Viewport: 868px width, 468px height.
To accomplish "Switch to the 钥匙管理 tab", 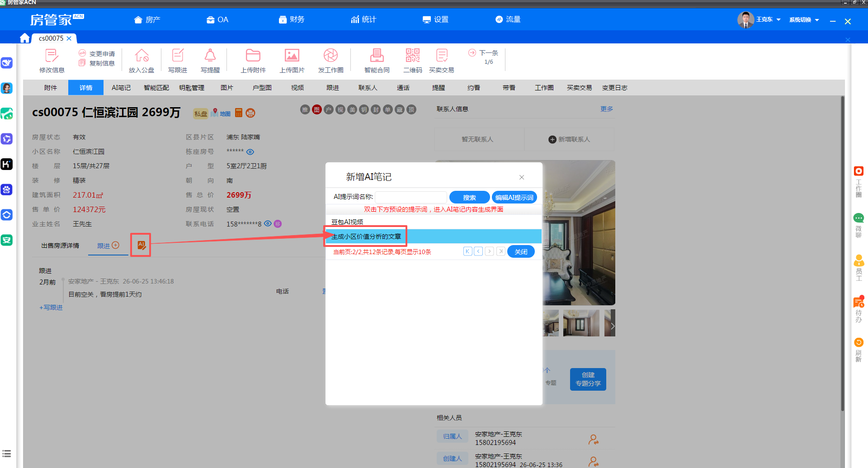I will 192,88.
